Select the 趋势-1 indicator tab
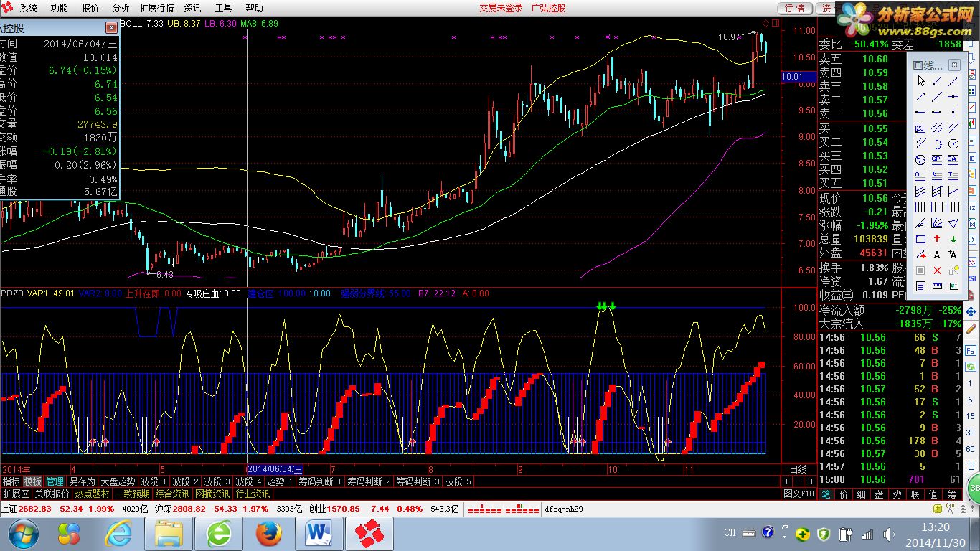This screenshot has height=551, width=980. click(280, 481)
